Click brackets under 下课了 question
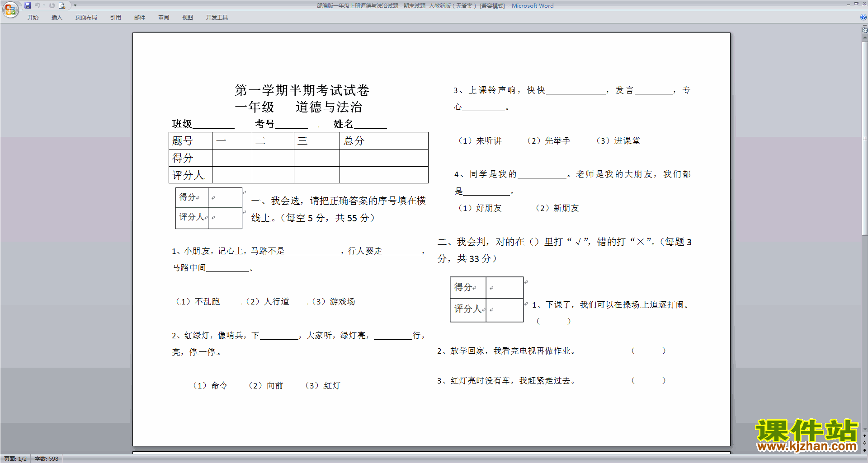Screen dimensions: 868x463 coord(553,322)
